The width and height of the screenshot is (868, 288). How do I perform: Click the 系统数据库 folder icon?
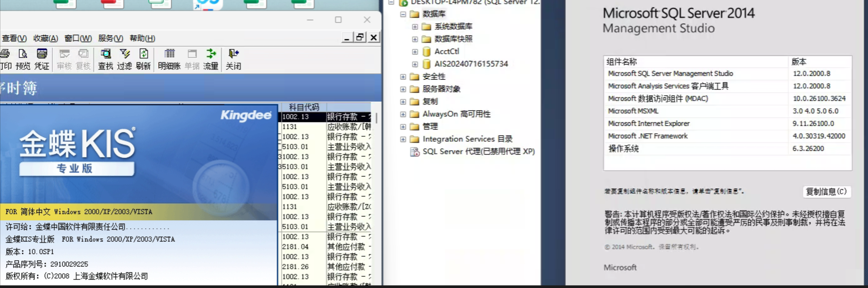[x=427, y=27]
